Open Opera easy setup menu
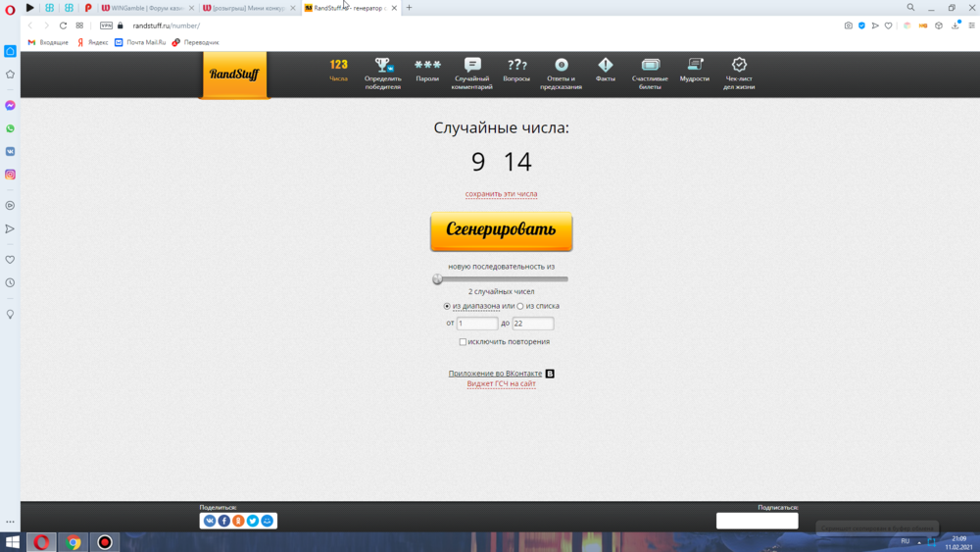The width and height of the screenshot is (980, 552). pos(971,25)
